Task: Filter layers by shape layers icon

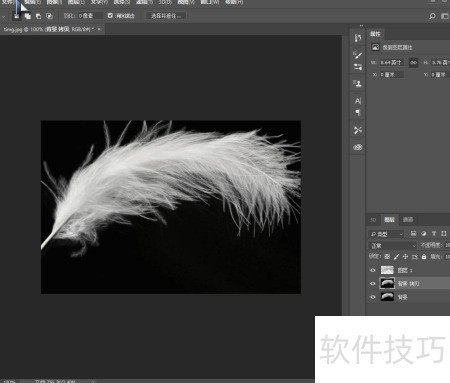Action: tap(444, 234)
